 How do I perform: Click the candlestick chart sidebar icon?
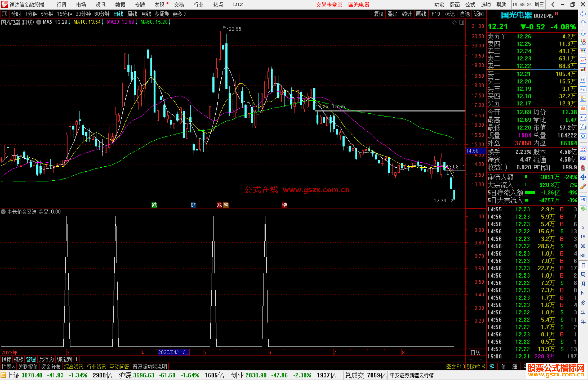[583, 70]
